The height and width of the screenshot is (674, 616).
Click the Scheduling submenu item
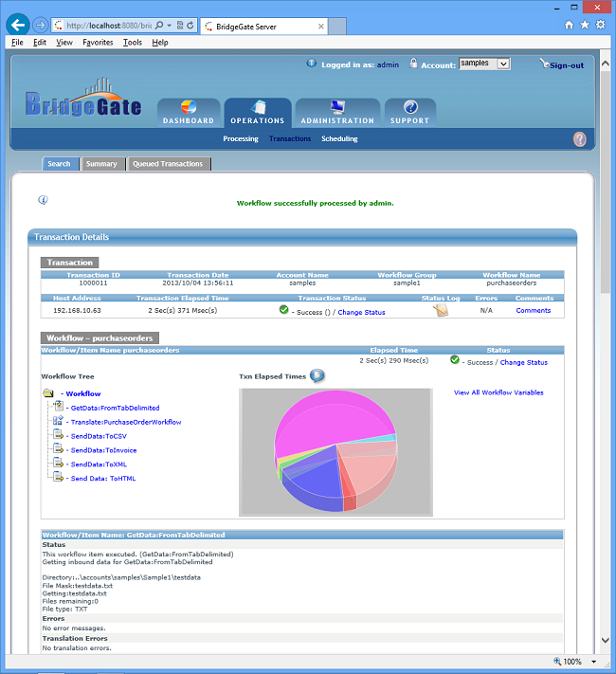click(339, 139)
